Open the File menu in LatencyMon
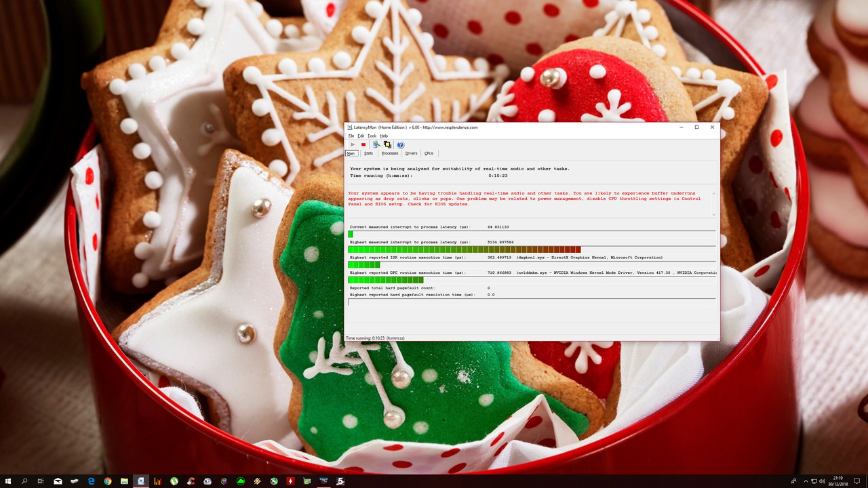This screenshot has height=488, width=868. point(351,136)
